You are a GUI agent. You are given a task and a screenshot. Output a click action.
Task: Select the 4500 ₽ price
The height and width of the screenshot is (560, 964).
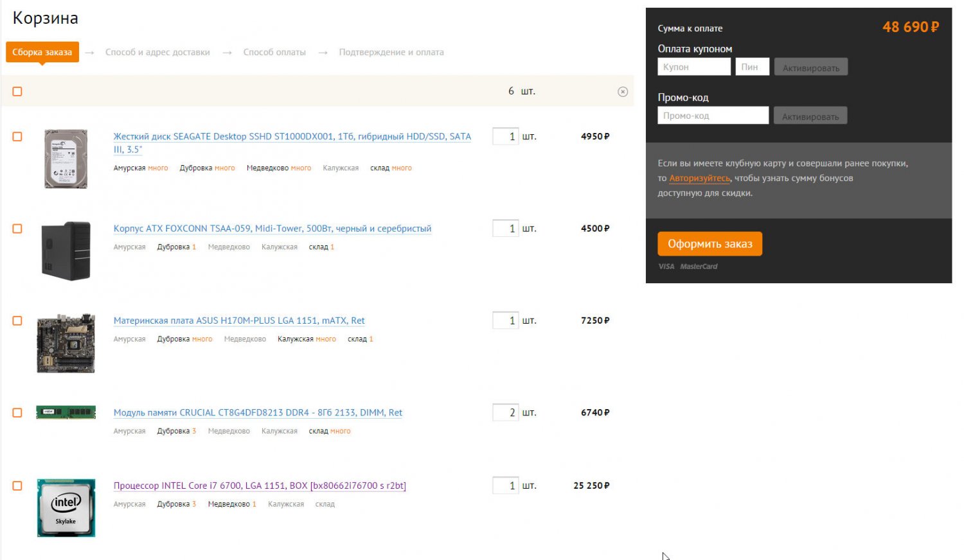coord(595,228)
